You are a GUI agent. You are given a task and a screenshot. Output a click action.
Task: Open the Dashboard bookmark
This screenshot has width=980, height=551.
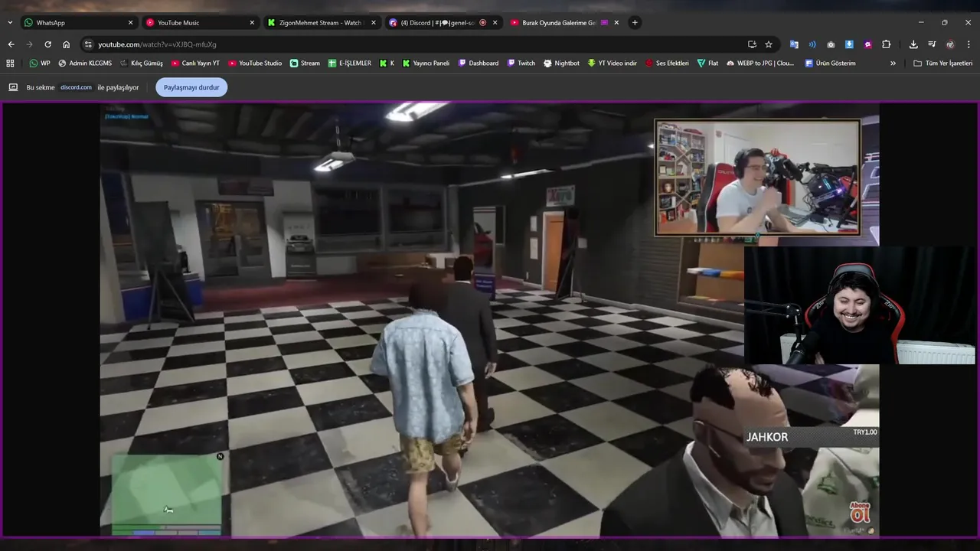pos(479,63)
